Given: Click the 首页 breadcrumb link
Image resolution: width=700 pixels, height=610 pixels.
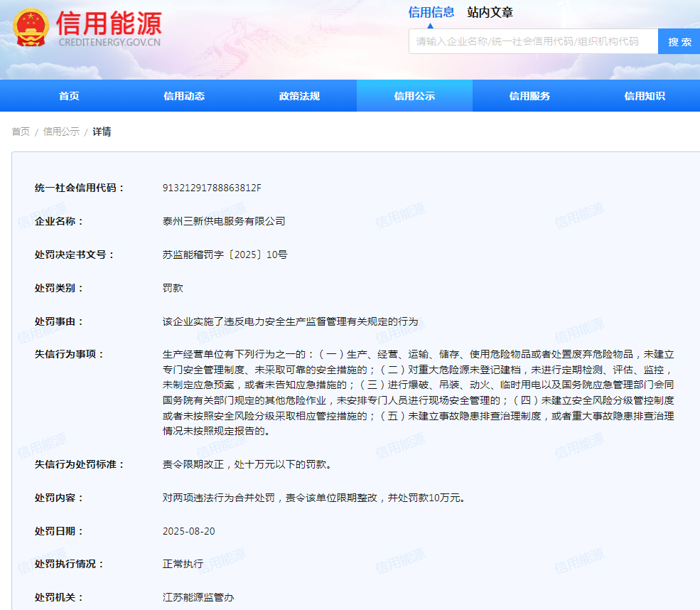Looking at the screenshot, I should click(x=21, y=132).
